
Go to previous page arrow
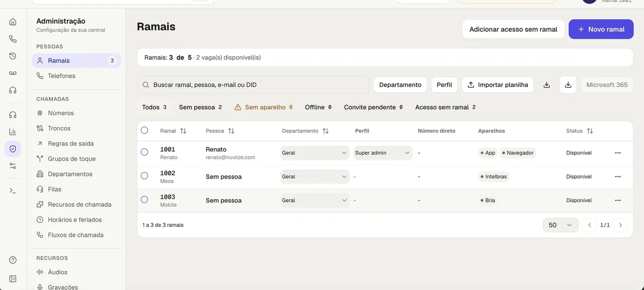click(589, 225)
